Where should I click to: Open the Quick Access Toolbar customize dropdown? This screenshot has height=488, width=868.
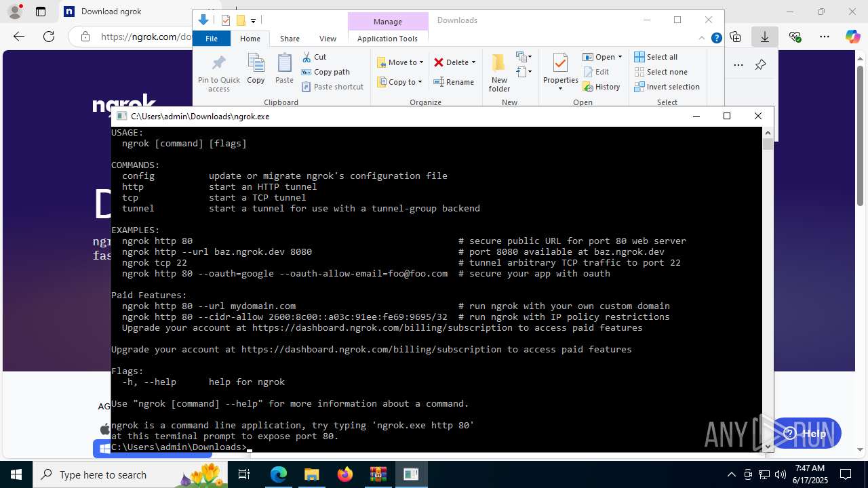pyautogui.click(x=253, y=20)
